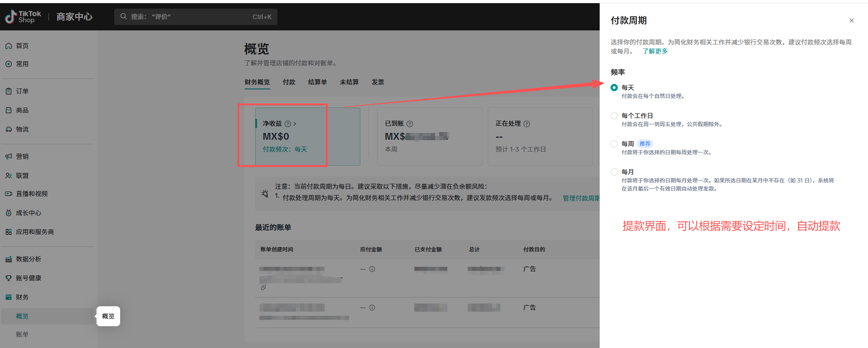Screen dimensions: 868x348
Task: Switch to the 未结算 tab
Action: click(349, 82)
